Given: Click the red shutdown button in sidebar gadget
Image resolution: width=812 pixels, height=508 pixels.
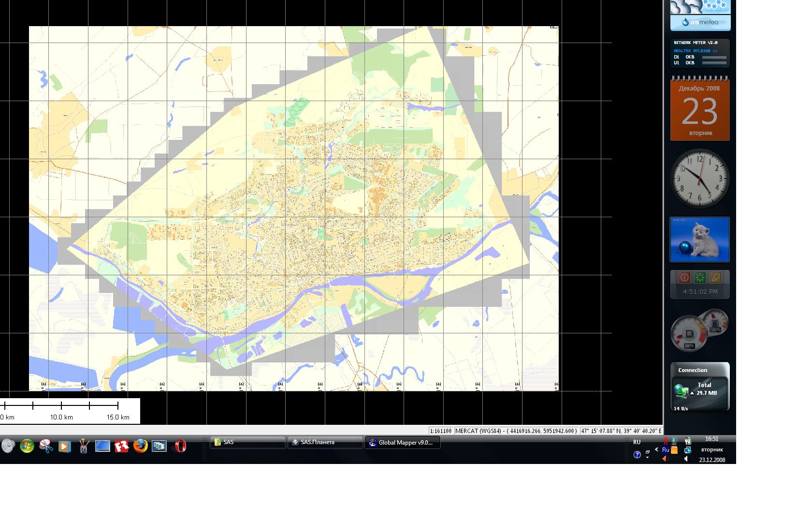Looking at the screenshot, I should coord(684,277).
